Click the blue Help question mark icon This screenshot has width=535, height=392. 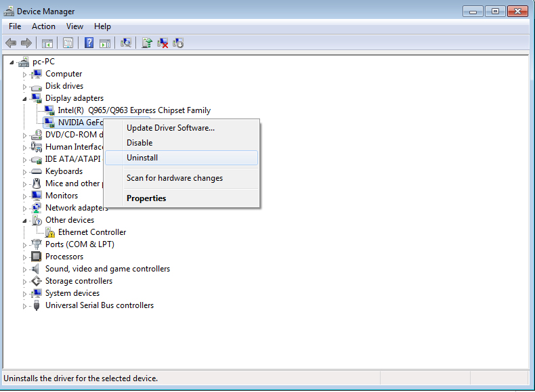click(89, 43)
